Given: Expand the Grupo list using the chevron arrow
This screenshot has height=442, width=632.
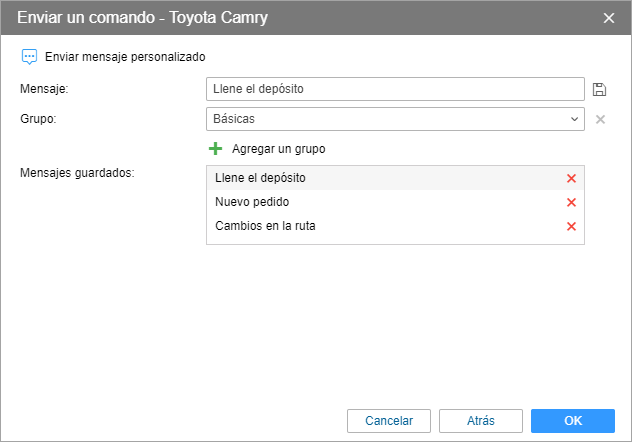Looking at the screenshot, I should 574,119.
